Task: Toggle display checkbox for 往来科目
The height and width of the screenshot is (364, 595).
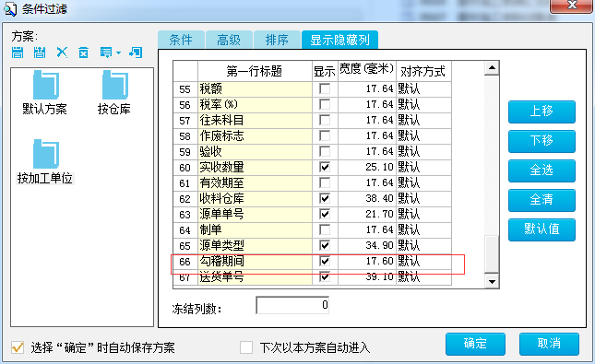Action: point(325,120)
